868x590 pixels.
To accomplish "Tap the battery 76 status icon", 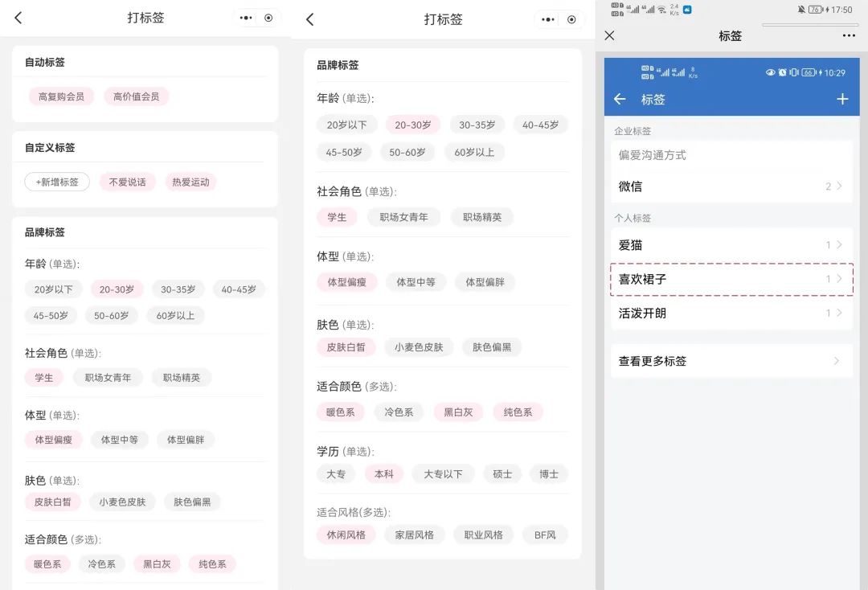I will pyautogui.click(x=816, y=10).
